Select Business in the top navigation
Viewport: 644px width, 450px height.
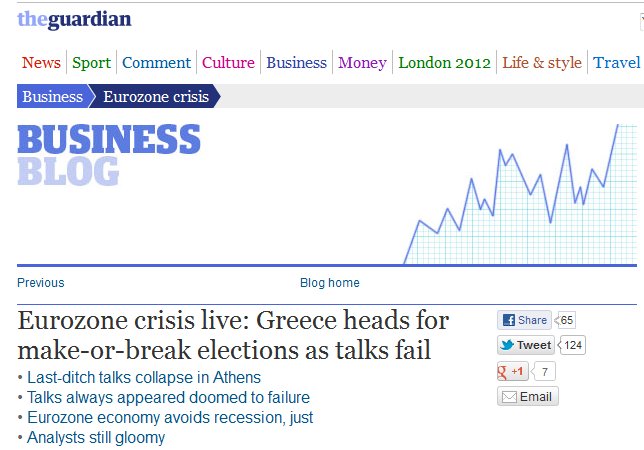pyautogui.click(x=296, y=63)
